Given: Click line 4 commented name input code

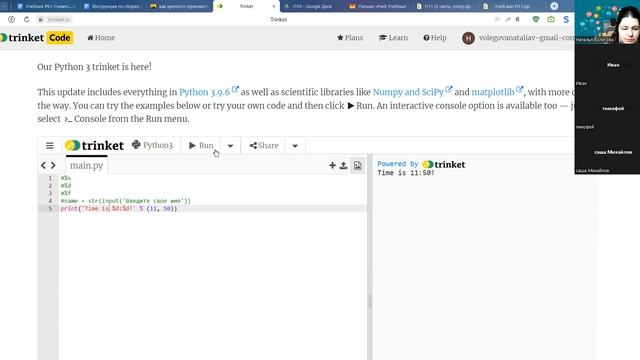Looking at the screenshot, I should coord(126,201).
